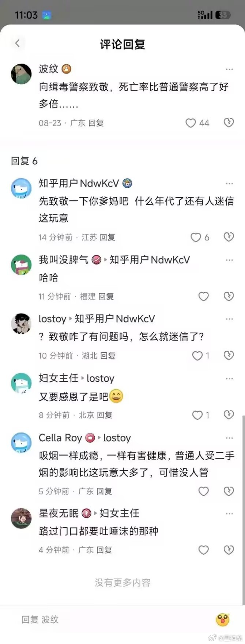Screen dimensions: 245x644
Task: Like the 知乎用户NdwKcV reply with 6 likes
Action: click(x=196, y=237)
